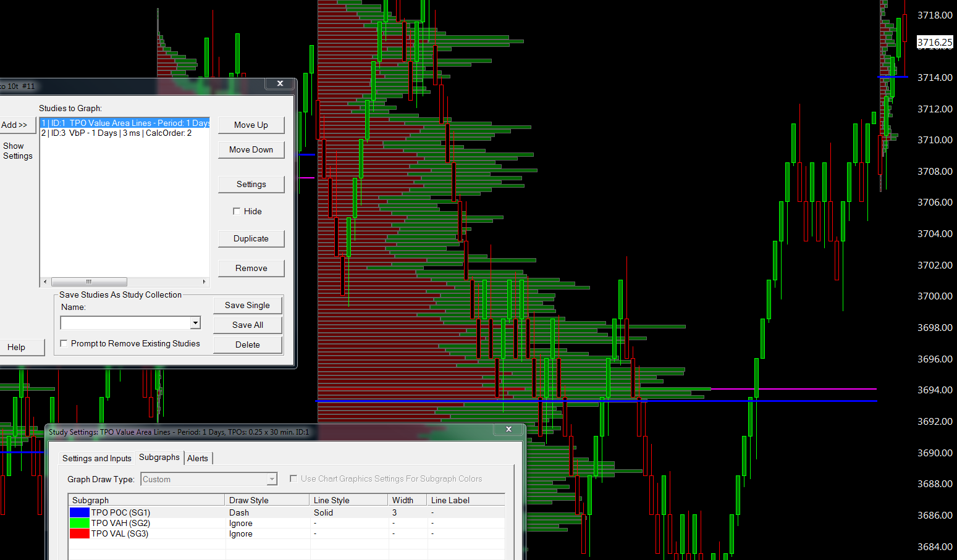This screenshot has height=560, width=957.
Task: Open the study collection Name dropdown
Action: 195,323
